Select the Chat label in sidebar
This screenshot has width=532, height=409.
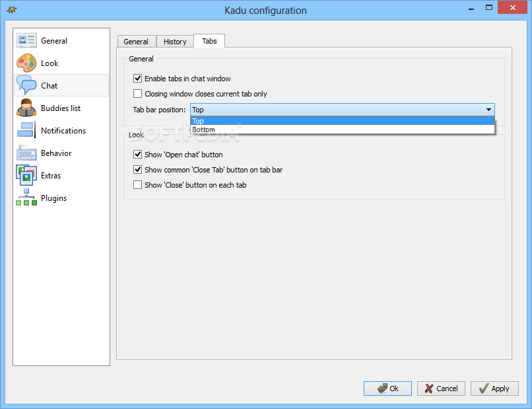click(x=50, y=86)
